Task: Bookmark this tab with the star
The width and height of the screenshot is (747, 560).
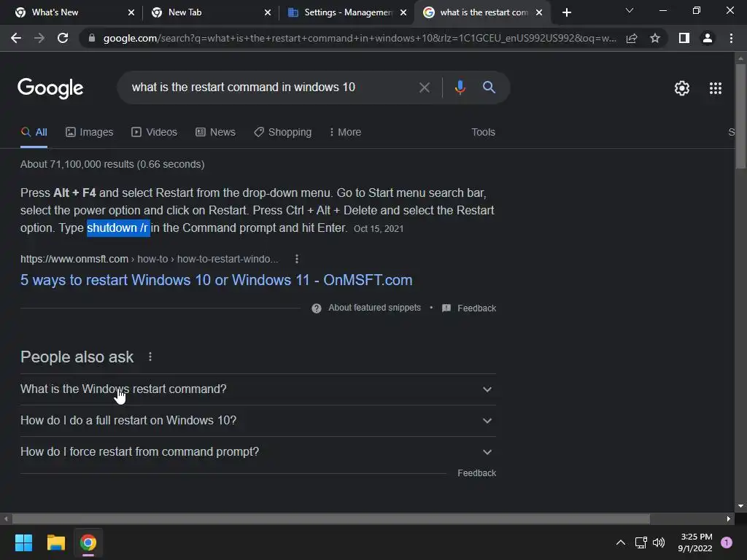Action: click(655, 38)
